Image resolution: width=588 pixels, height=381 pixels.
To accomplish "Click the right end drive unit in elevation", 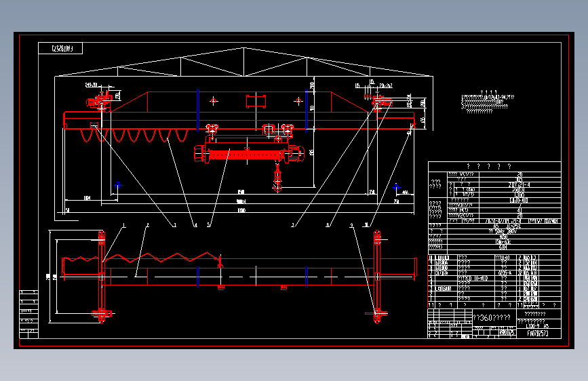I will 380,102.
